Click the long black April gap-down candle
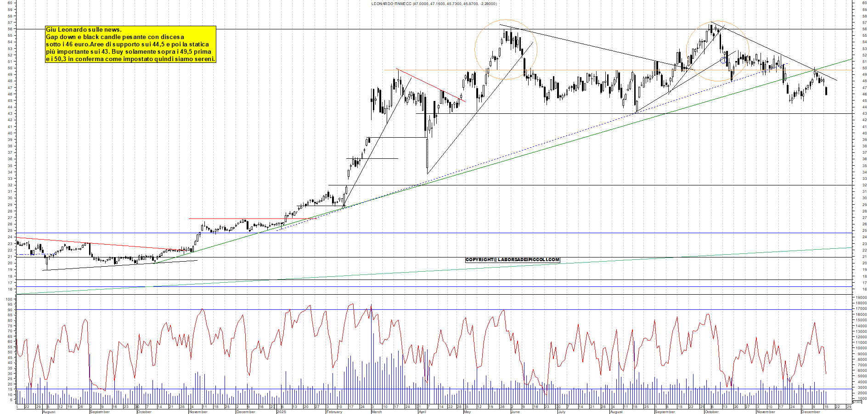The height and width of the screenshot is (414, 868). tap(427, 154)
